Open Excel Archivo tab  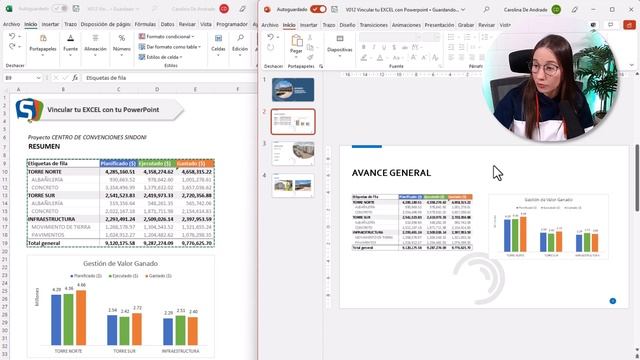[x=11, y=24]
